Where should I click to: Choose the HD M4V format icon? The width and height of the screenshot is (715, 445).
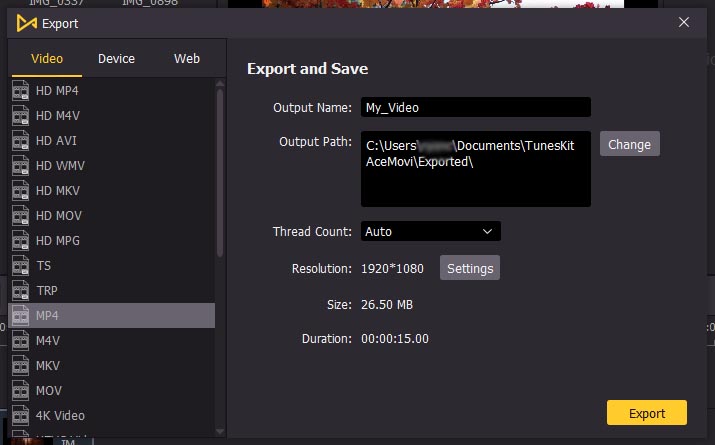pos(21,116)
